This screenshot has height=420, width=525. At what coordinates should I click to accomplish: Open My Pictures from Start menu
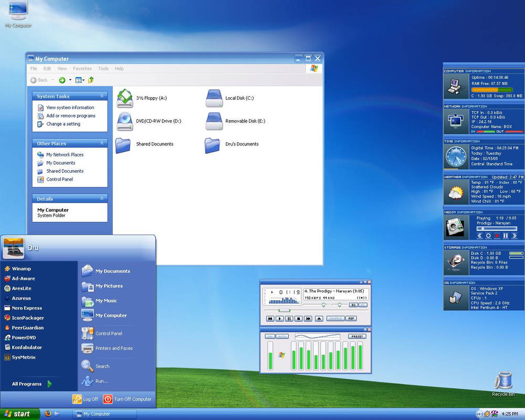pos(102,286)
